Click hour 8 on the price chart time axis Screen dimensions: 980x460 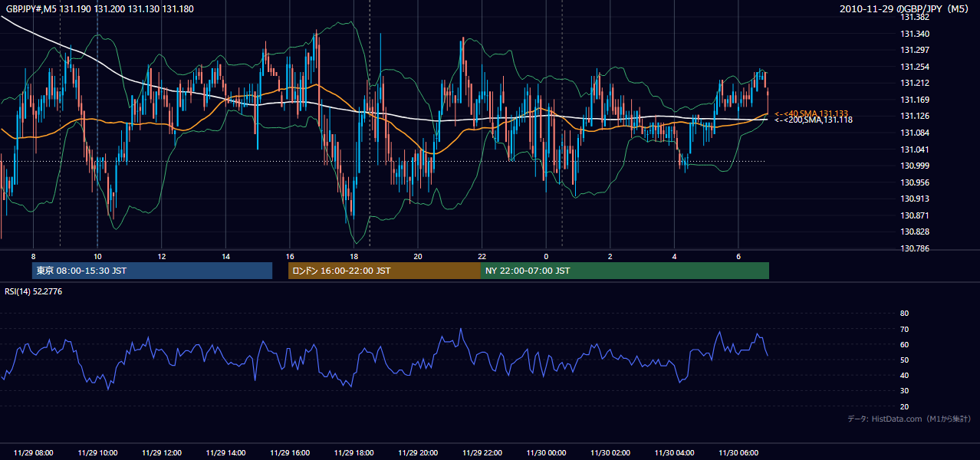pyautogui.click(x=33, y=256)
